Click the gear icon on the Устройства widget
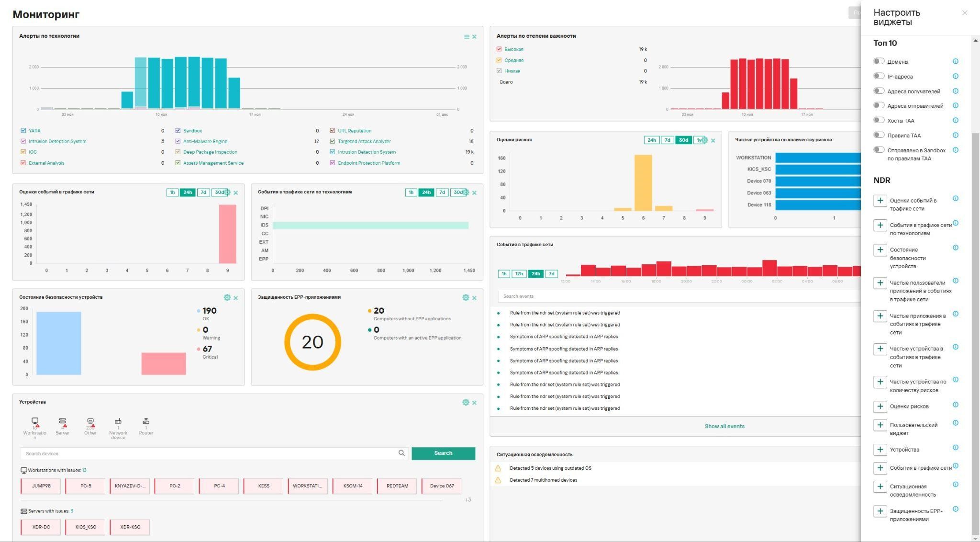Image resolution: width=980 pixels, height=542 pixels. pyautogui.click(x=465, y=403)
